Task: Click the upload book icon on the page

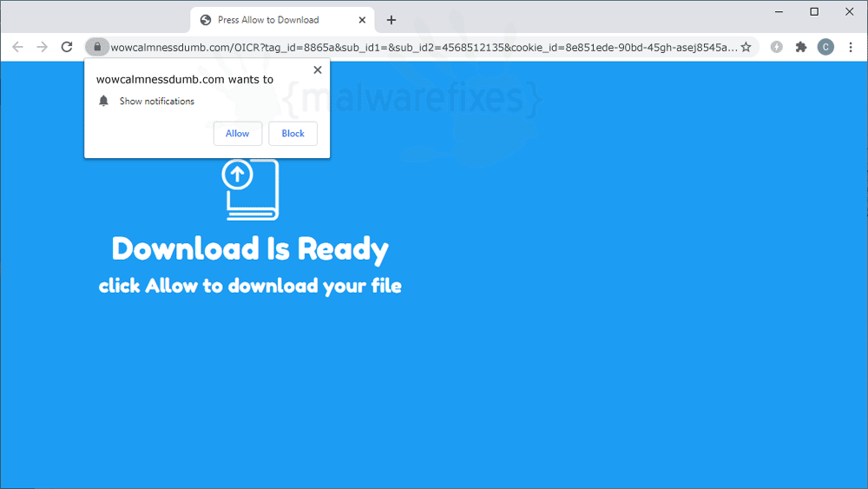Action: pyautogui.click(x=250, y=190)
